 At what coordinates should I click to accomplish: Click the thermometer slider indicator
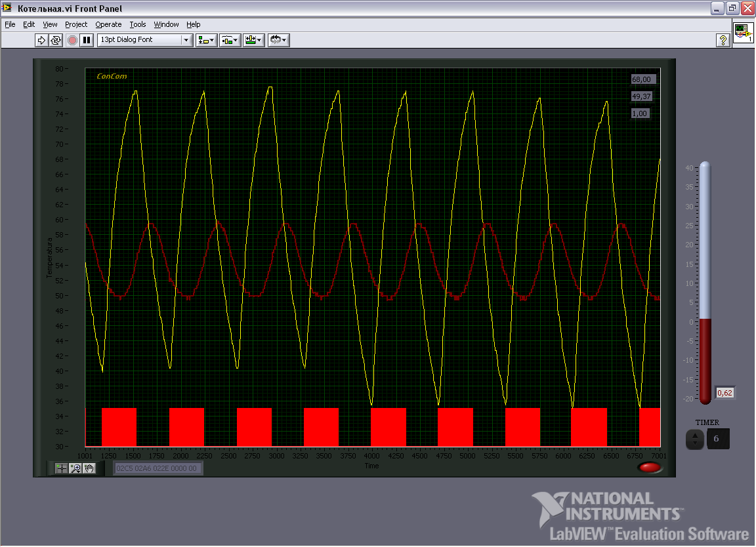point(705,282)
